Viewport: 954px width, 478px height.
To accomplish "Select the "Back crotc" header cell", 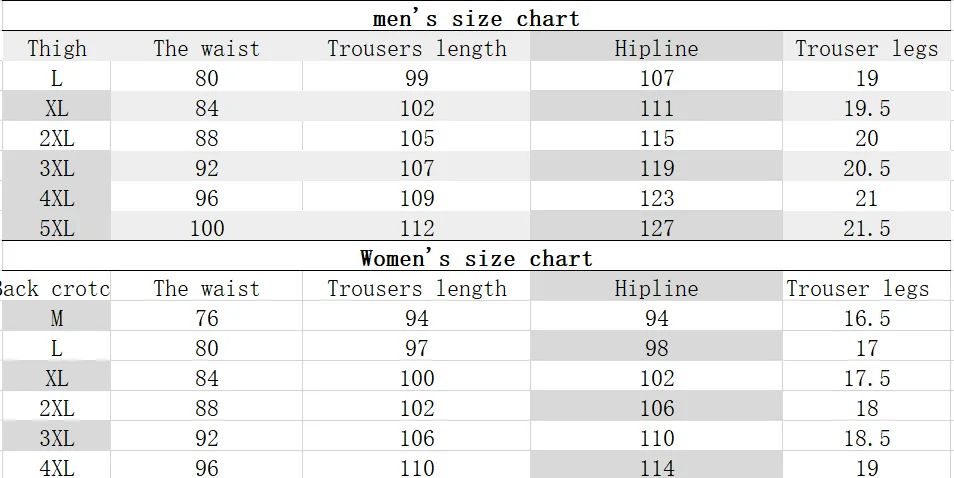I will coord(55,288).
